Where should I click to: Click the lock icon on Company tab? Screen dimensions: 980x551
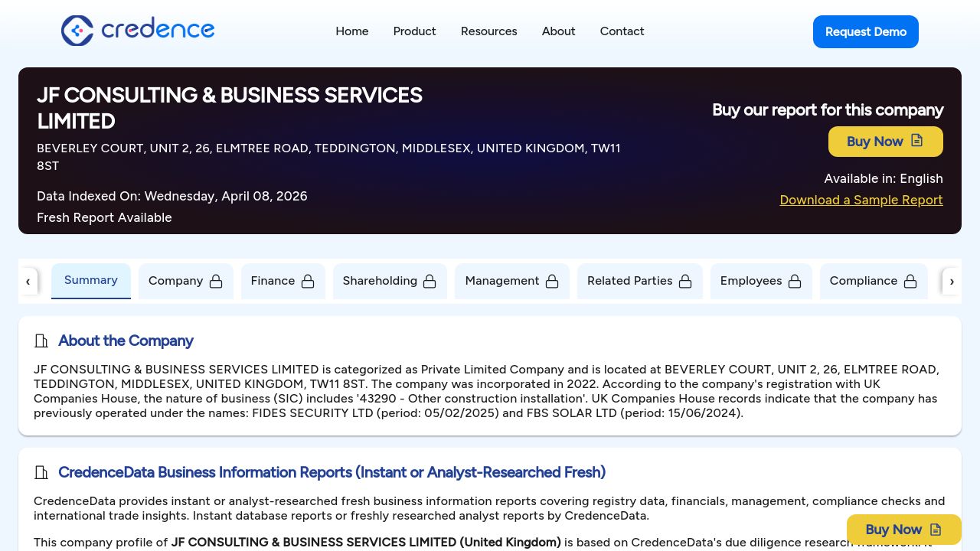click(216, 281)
